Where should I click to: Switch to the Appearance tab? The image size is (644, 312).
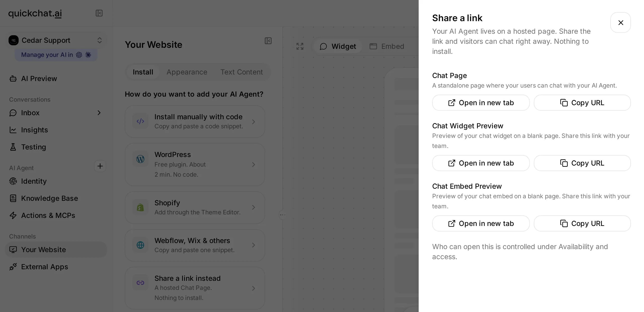pos(187,72)
